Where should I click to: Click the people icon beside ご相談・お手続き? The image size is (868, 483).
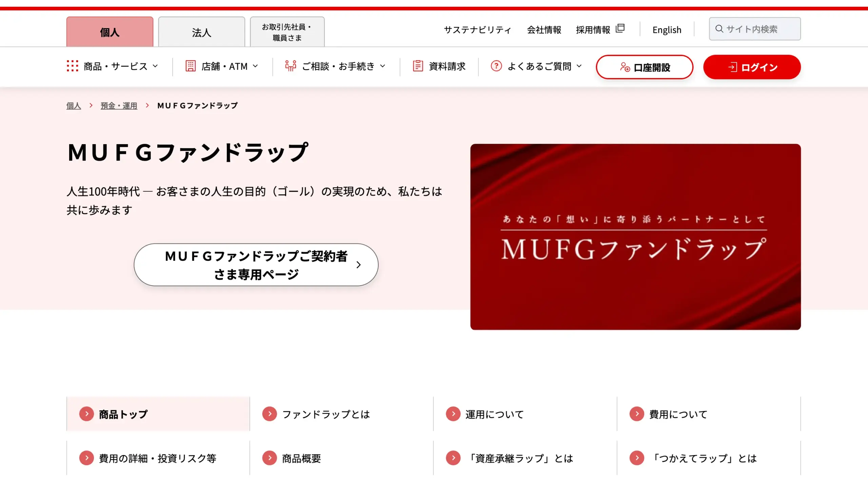(x=291, y=66)
